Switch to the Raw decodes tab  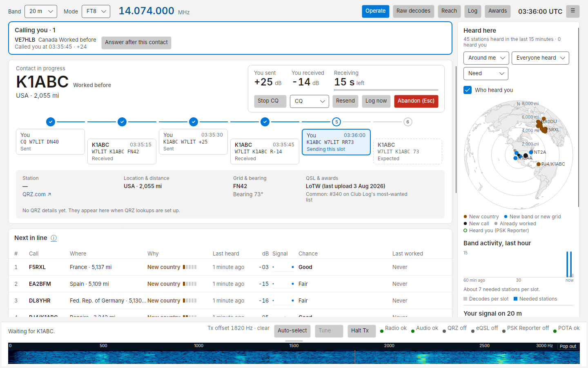click(413, 11)
